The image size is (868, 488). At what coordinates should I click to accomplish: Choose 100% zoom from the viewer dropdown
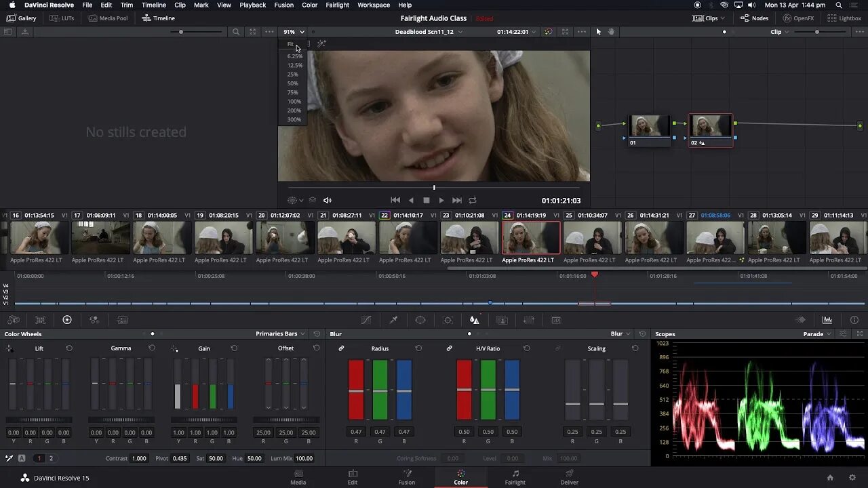pyautogui.click(x=294, y=101)
